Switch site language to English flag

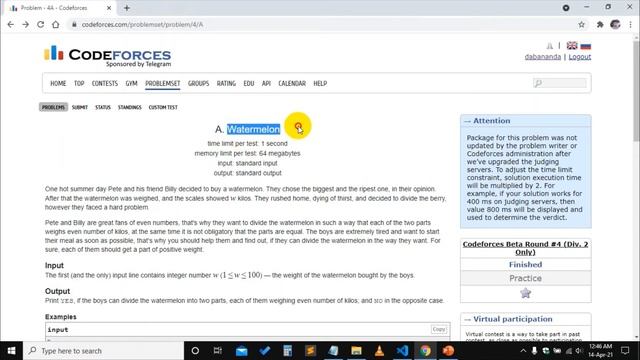pos(572,45)
